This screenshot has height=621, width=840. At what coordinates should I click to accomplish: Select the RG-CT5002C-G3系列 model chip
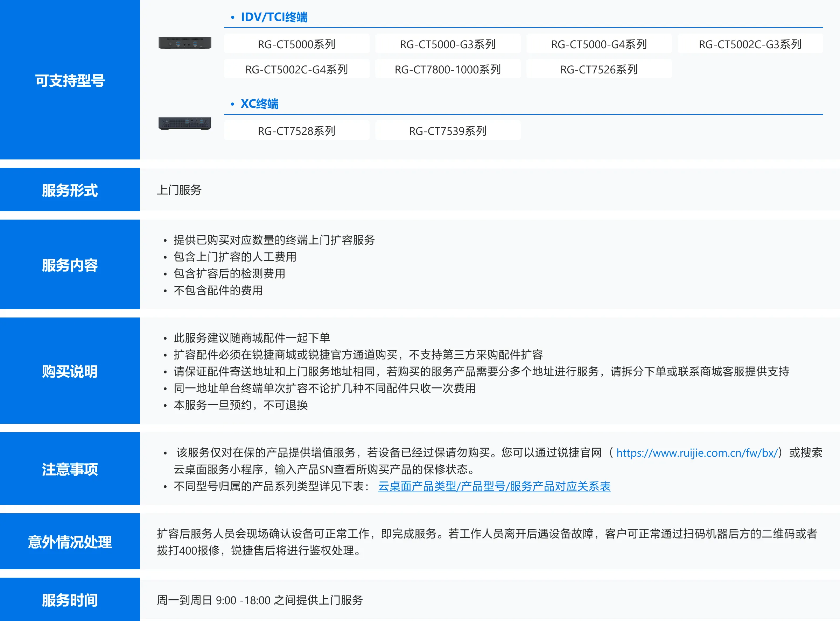[750, 44]
